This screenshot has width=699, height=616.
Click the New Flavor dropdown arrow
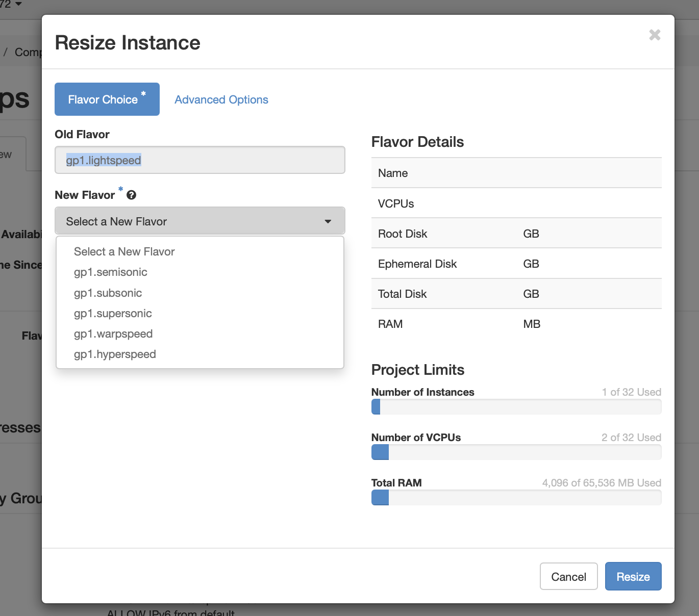pos(328,221)
